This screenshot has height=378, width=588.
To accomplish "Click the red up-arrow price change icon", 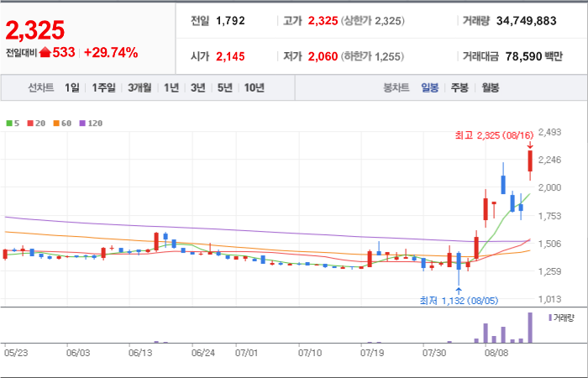I will click(x=45, y=52).
